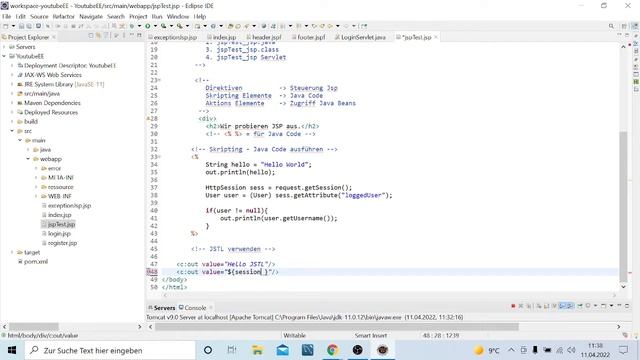Click the console horizontal scrollbar thumb
The height and width of the screenshot is (360, 640).
pyautogui.click(x=337, y=327)
